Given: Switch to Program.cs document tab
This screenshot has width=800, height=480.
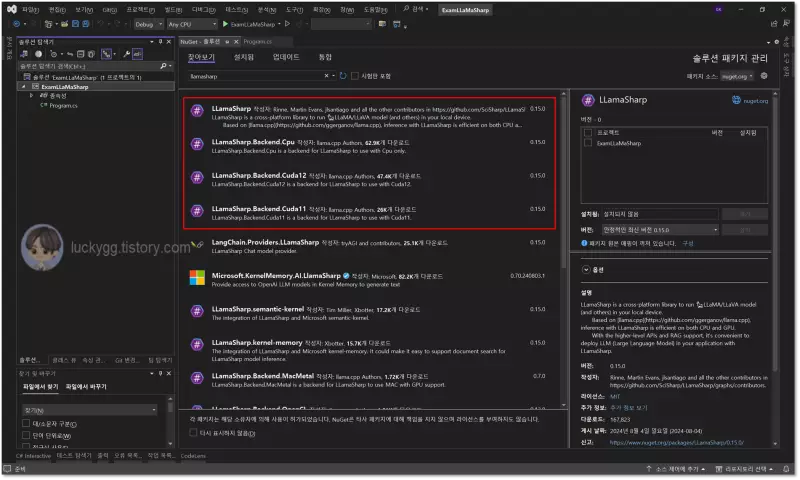Looking at the screenshot, I should click(x=258, y=42).
